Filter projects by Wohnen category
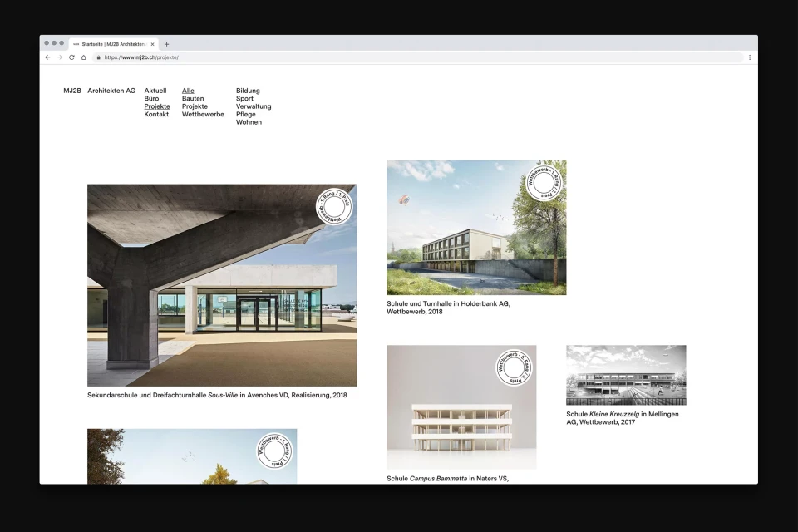This screenshot has width=798, height=532. tap(247, 122)
